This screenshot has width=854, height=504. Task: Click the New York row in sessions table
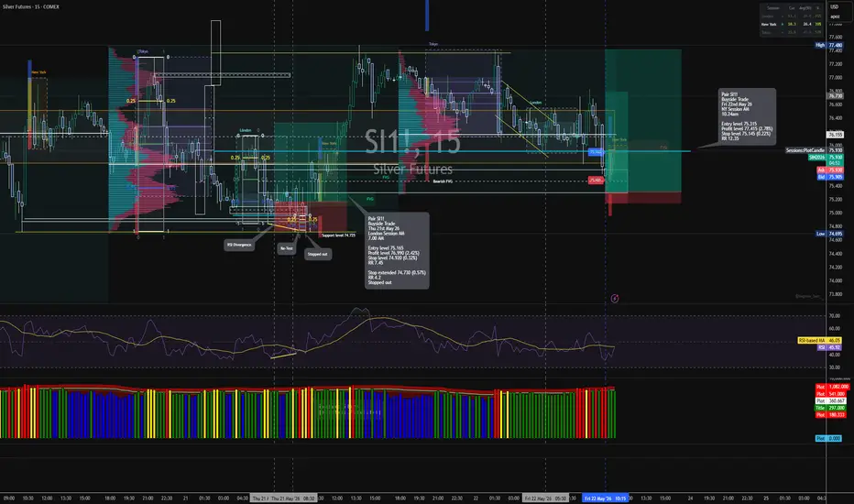click(x=792, y=24)
